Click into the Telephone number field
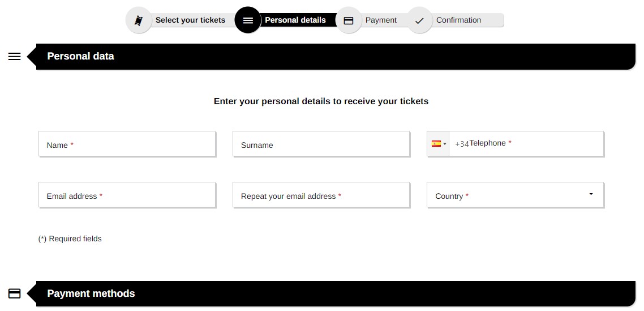Screen dimensions: 644x311 [x=526, y=144]
